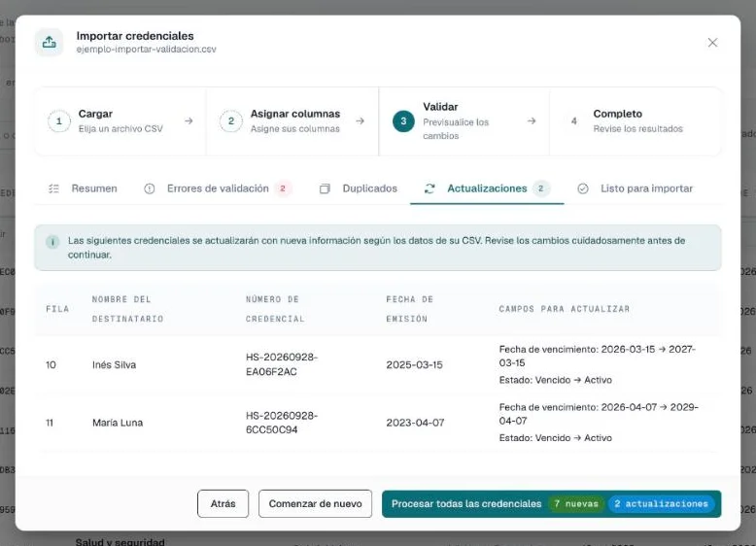This screenshot has width=756, height=546.
Task: Click the 7 nuevas badge
Action: (x=576, y=503)
